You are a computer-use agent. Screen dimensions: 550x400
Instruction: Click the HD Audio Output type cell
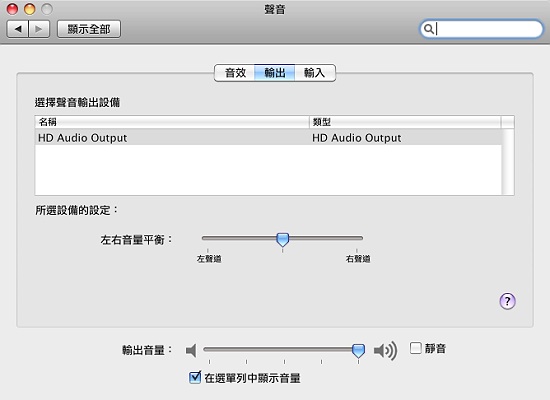tap(357, 138)
